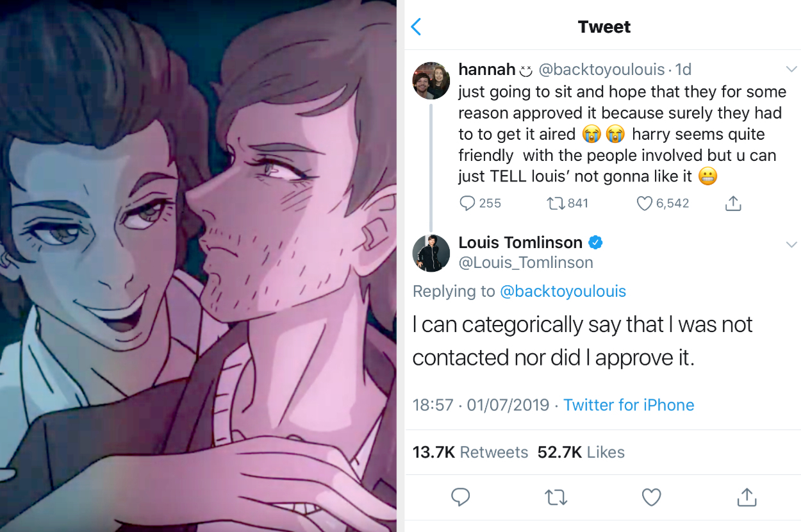Open Louis Tomlinson's profile picture
Screen dimensions: 801x532
pos(431,254)
